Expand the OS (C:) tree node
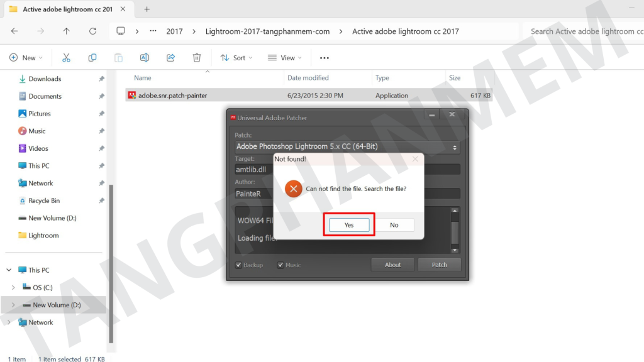This screenshot has height=362, width=644. click(13, 288)
